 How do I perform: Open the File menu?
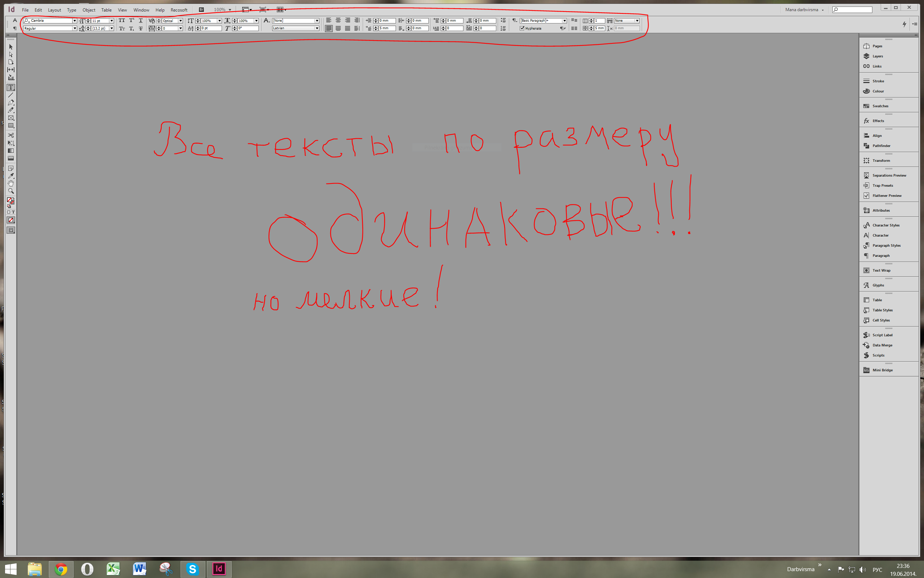click(25, 10)
